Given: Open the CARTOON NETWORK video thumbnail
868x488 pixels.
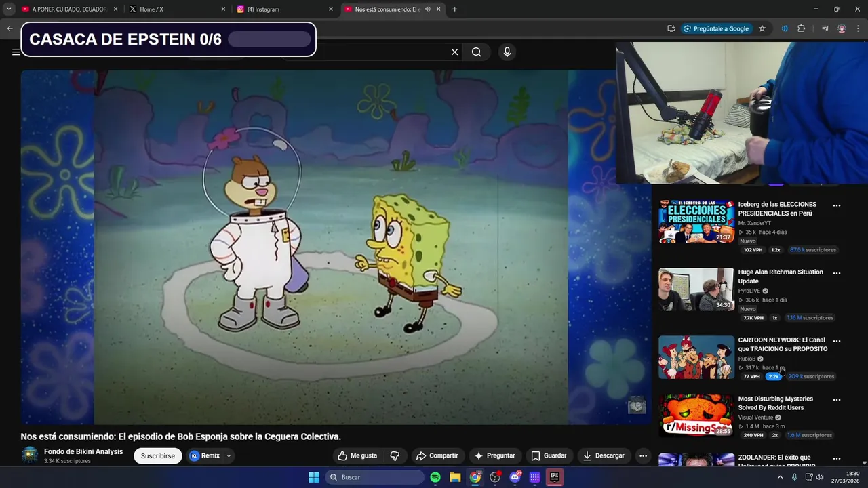Looking at the screenshot, I should [696, 357].
